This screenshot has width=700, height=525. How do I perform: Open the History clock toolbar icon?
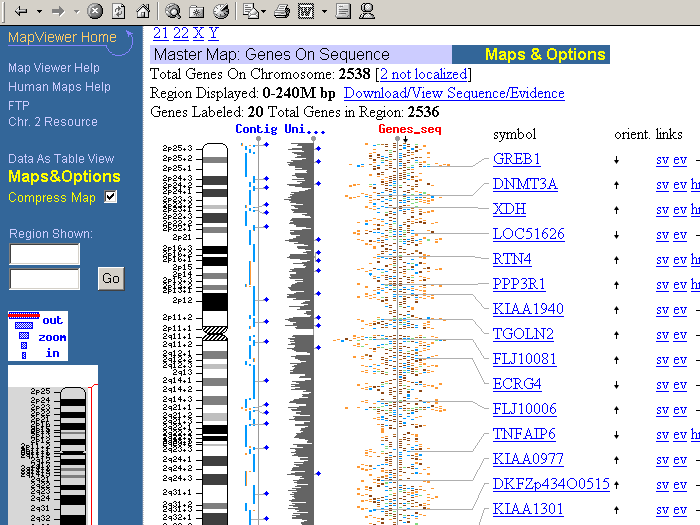221,11
